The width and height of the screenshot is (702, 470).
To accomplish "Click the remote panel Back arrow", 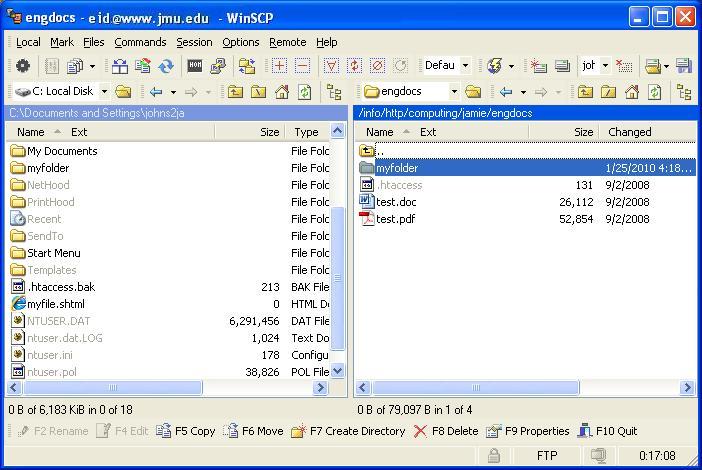I will coord(506,92).
